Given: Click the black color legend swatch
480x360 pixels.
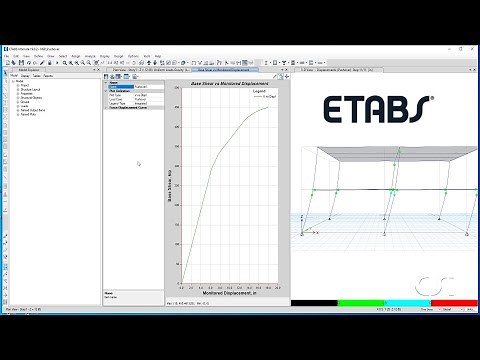Looking at the screenshot, I should [314, 303].
